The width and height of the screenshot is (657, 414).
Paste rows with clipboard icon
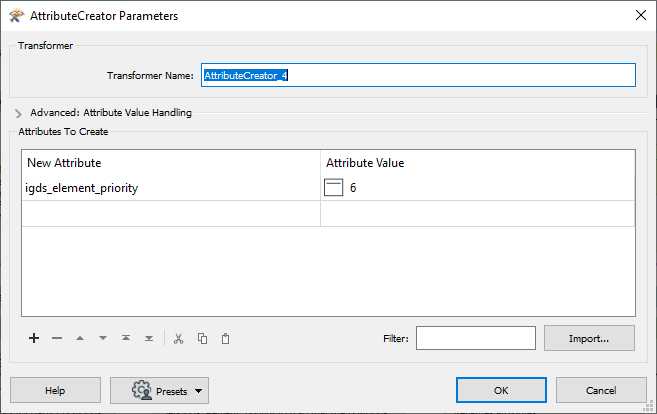(225, 339)
